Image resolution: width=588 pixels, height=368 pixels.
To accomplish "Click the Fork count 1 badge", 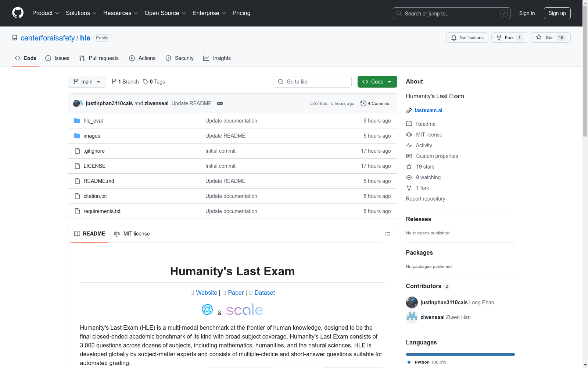I will [519, 38].
